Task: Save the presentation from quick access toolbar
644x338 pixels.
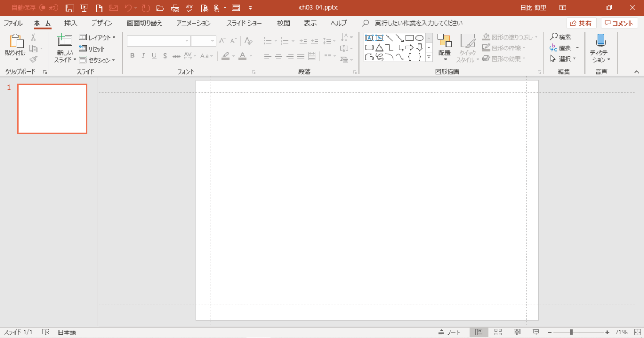Action: point(70,8)
